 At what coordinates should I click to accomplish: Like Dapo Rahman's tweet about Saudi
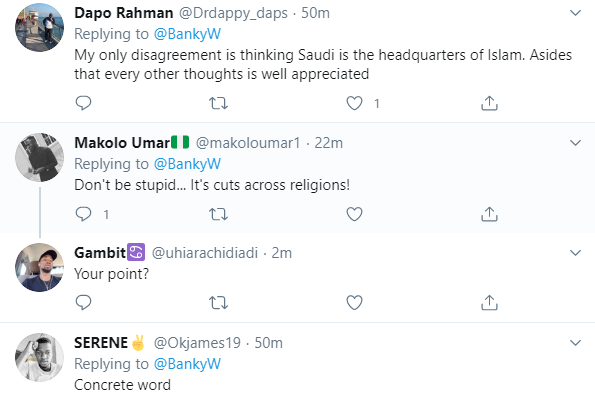point(354,103)
